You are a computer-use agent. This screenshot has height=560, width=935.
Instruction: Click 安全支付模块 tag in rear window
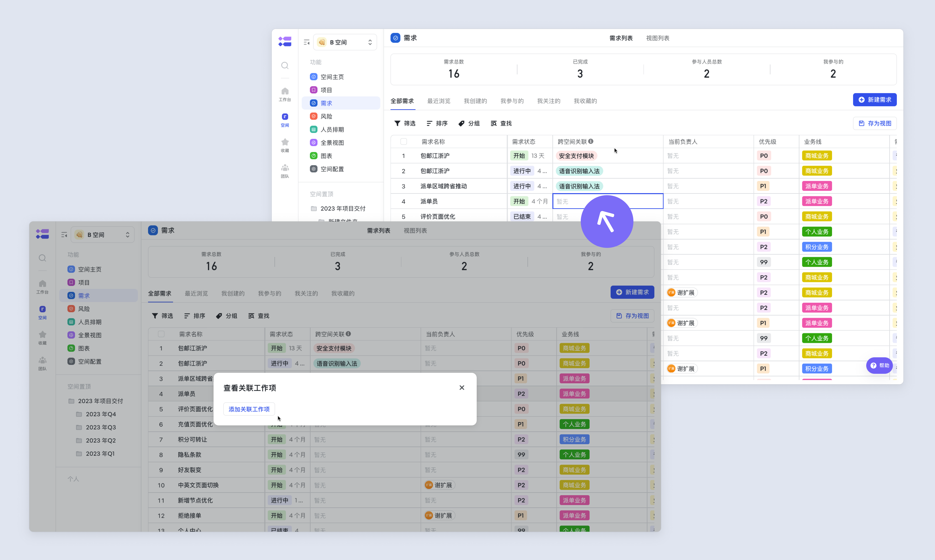pyautogui.click(x=577, y=156)
